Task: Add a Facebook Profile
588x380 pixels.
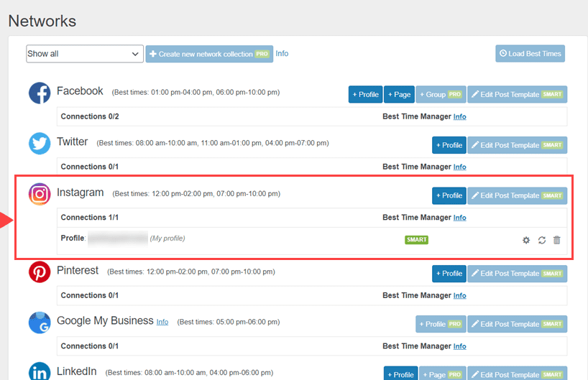Action: click(365, 95)
